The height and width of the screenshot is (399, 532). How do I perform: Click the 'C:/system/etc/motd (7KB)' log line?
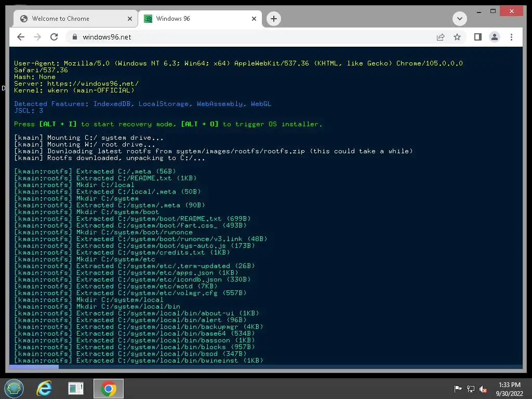click(116, 286)
